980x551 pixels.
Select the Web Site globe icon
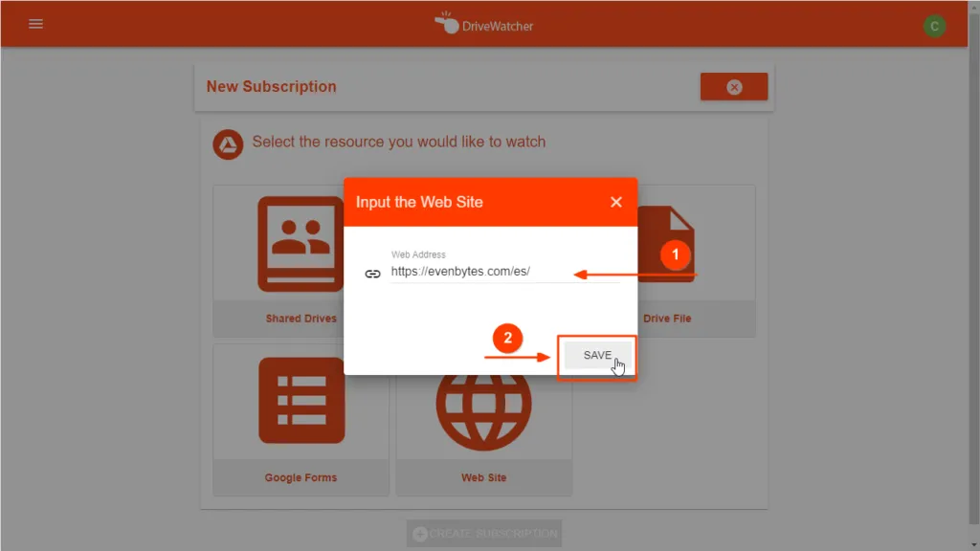pyautogui.click(x=483, y=412)
